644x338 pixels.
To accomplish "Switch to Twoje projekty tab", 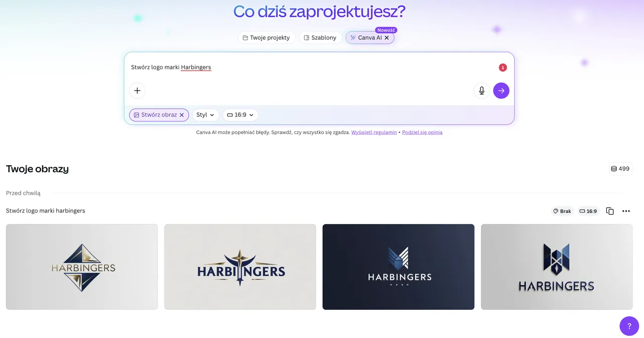I will pos(266,38).
